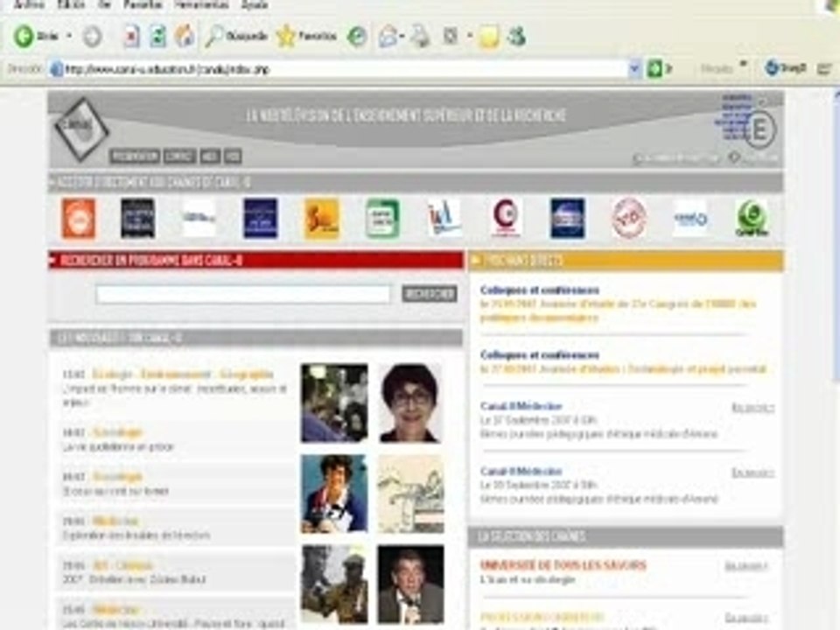Open the Edición menu

coord(71,4)
